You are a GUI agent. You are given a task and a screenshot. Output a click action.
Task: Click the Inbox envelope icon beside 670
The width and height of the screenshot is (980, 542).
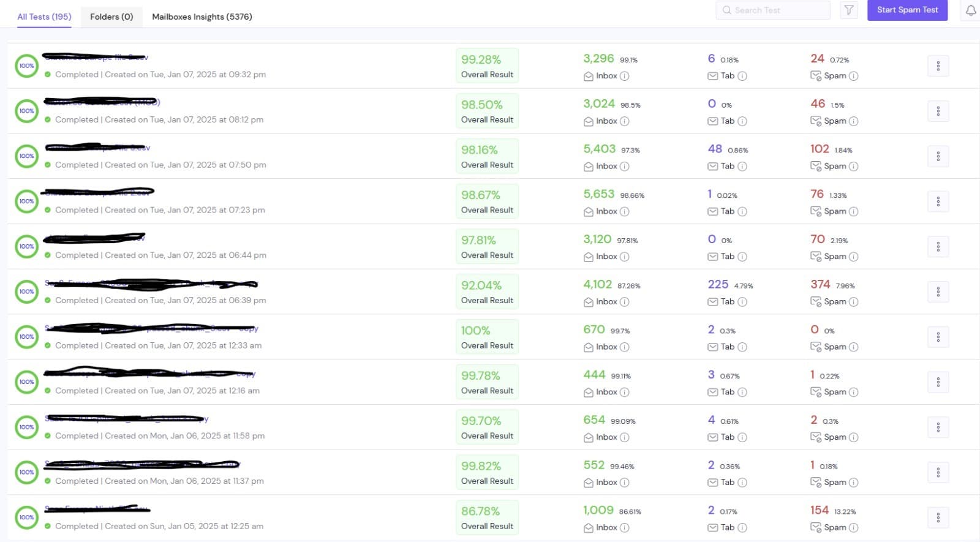[588, 347]
